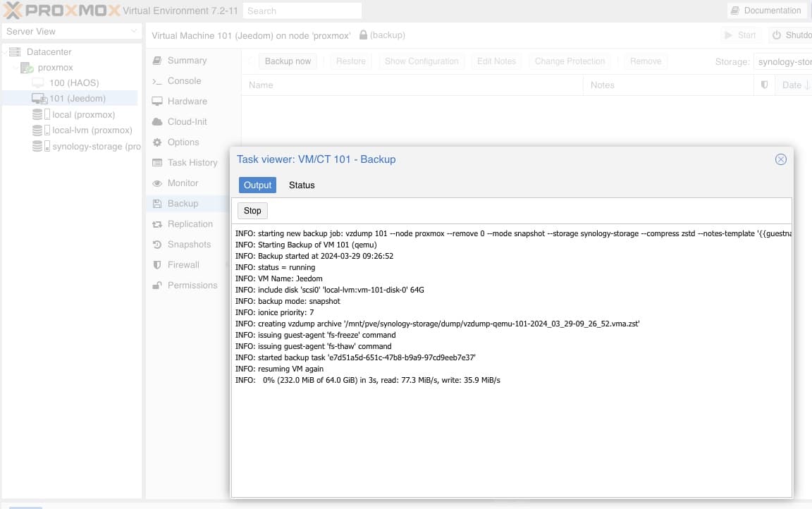Select local (proxmox) storage
The height and width of the screenshot is (509, 812).
[x=83, y=114]
